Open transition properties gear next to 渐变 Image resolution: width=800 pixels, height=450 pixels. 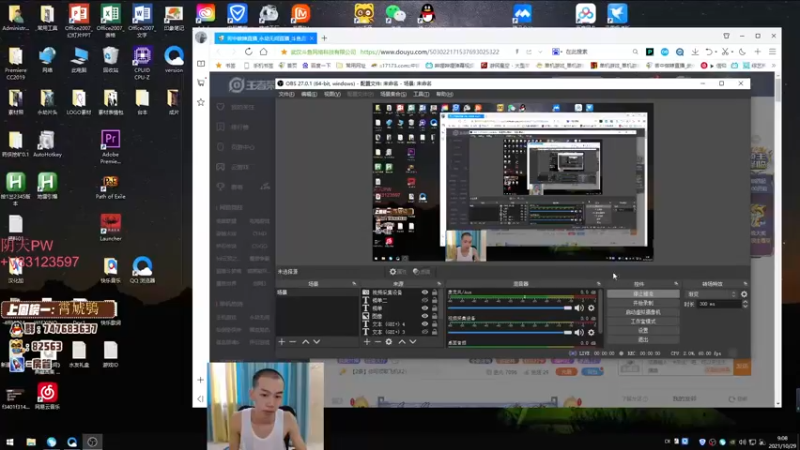[744, 294]
